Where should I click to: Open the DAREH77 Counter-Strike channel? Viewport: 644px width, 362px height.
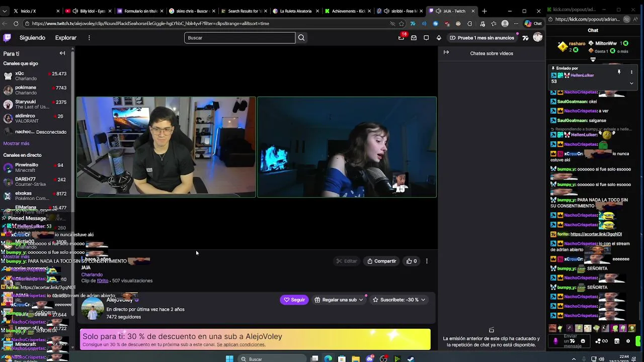coord(35,182)
